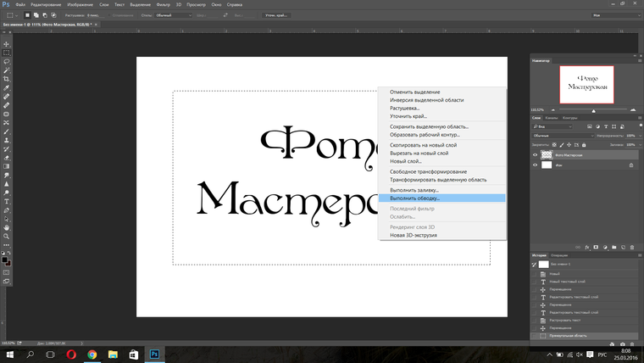Enable Quick Mask mode in the toolbar
Image resolution: width=644 pixels, height=363 pixels.
point(6,273)
